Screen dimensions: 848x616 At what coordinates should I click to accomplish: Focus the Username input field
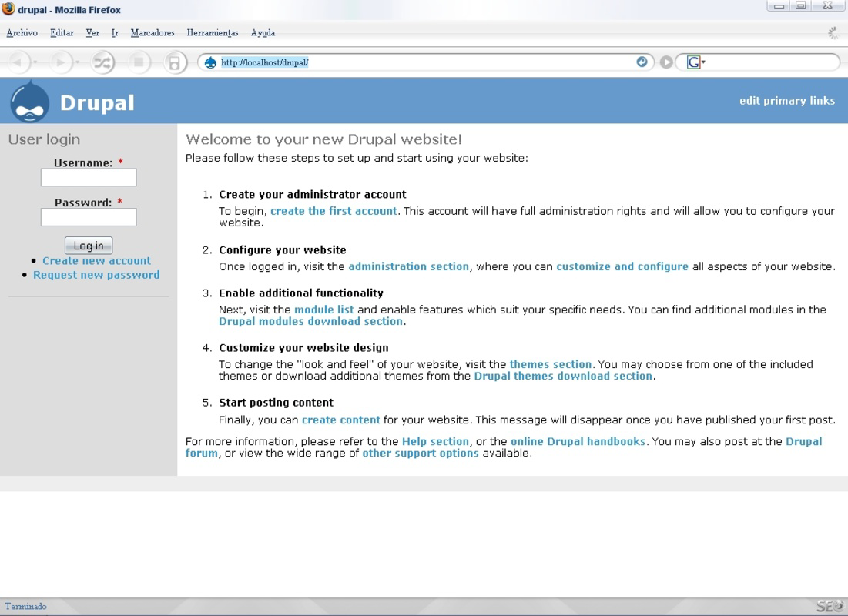89,177
